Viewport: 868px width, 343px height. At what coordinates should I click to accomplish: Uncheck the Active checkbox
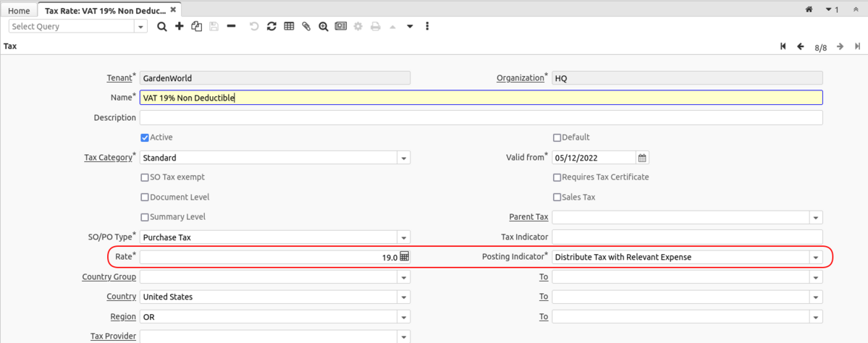pos(145,137)
